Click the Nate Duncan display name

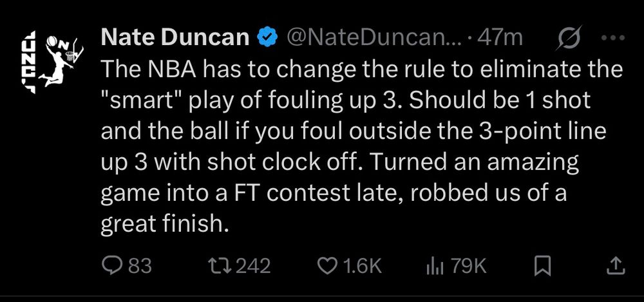tap(175, 39)
